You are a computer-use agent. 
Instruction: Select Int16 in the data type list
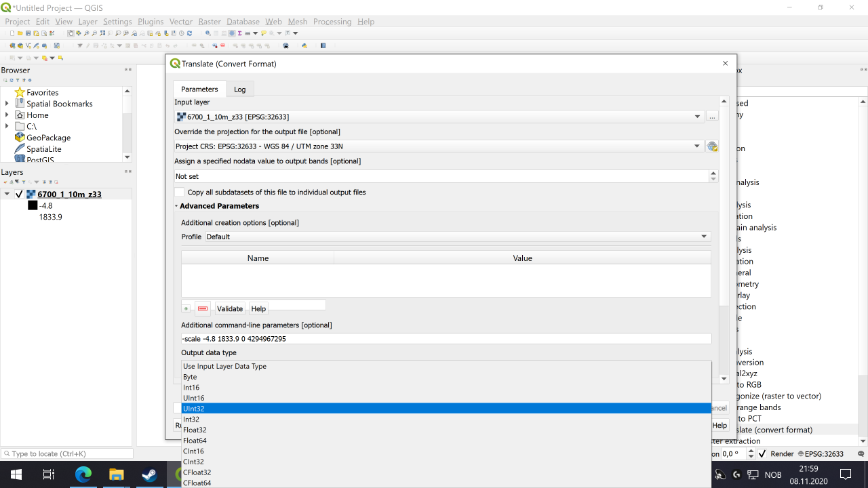click(446, 388)
